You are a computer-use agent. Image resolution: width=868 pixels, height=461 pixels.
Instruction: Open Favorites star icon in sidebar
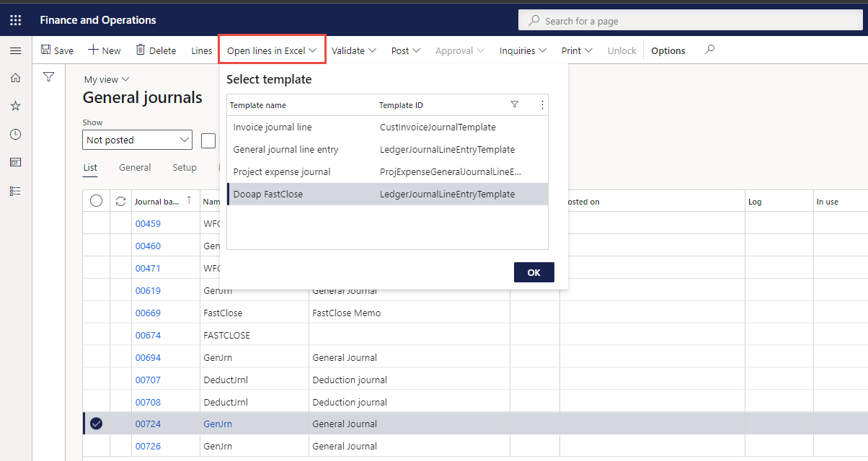coord(15,106)
